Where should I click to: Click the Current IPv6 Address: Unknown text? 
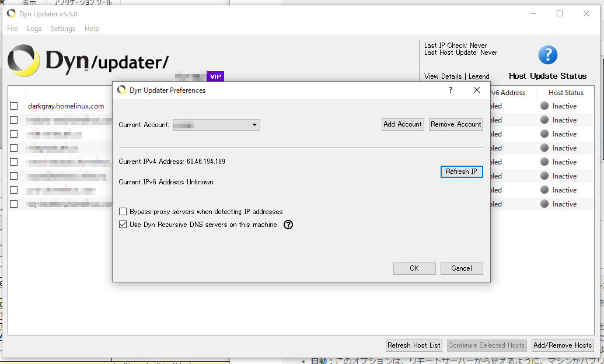pos(166,182)
